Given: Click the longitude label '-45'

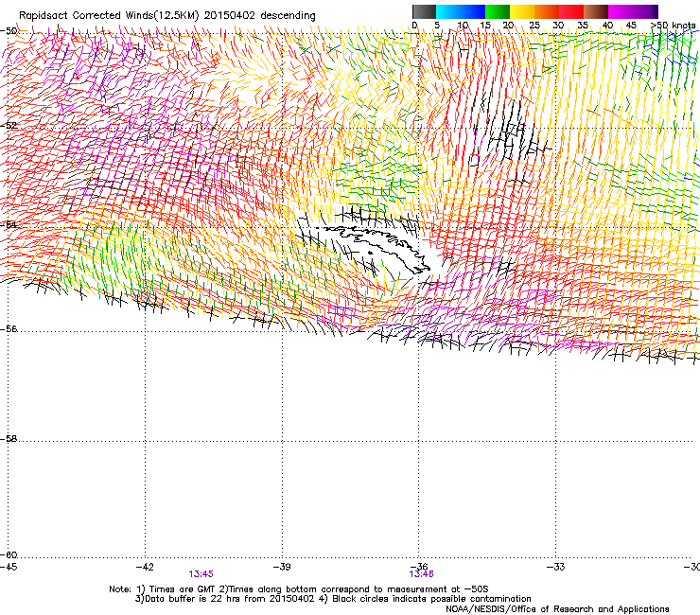Looking at the screenshot, I should 9,567.
